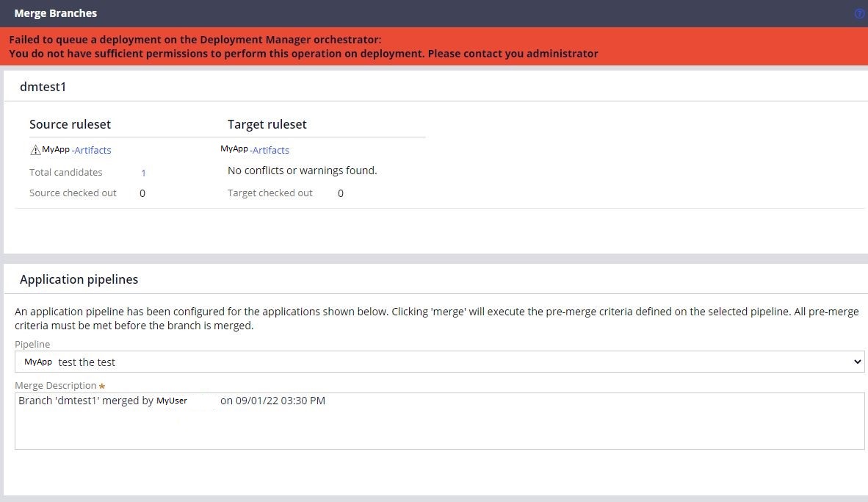Viewport: 868px width, 502px height.
Task: Select the required-field asterisk by Merge Description
Action: pyautogui.click(x=101, y=385)
